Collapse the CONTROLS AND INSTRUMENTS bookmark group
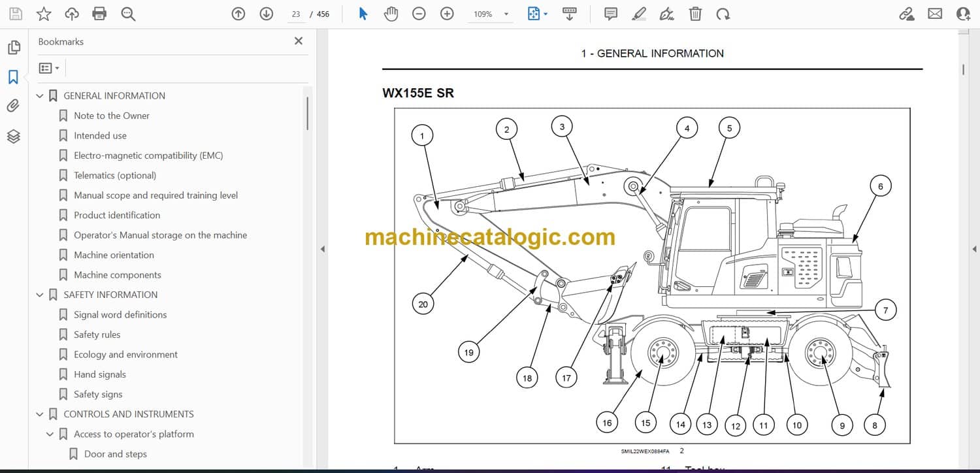 point(39,415)
